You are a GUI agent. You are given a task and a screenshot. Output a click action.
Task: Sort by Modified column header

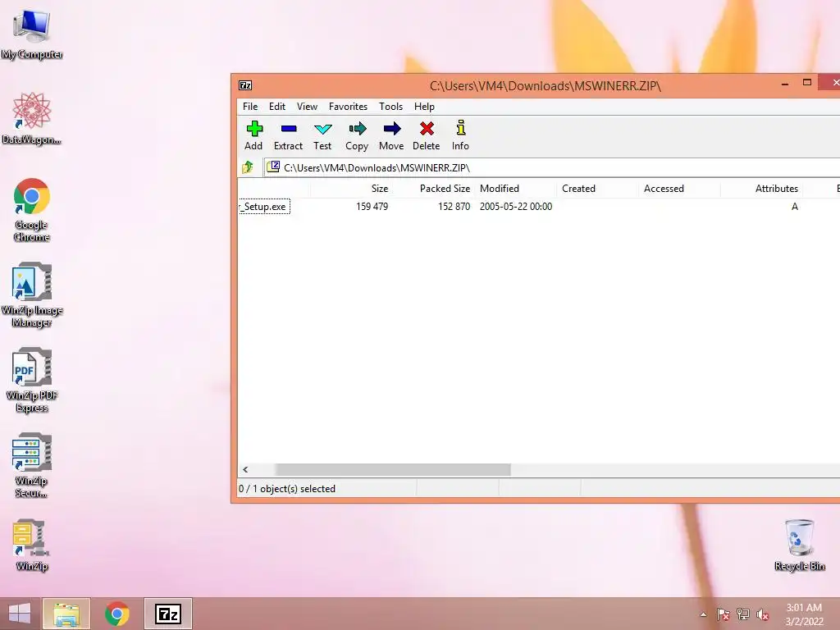point(515,189)
